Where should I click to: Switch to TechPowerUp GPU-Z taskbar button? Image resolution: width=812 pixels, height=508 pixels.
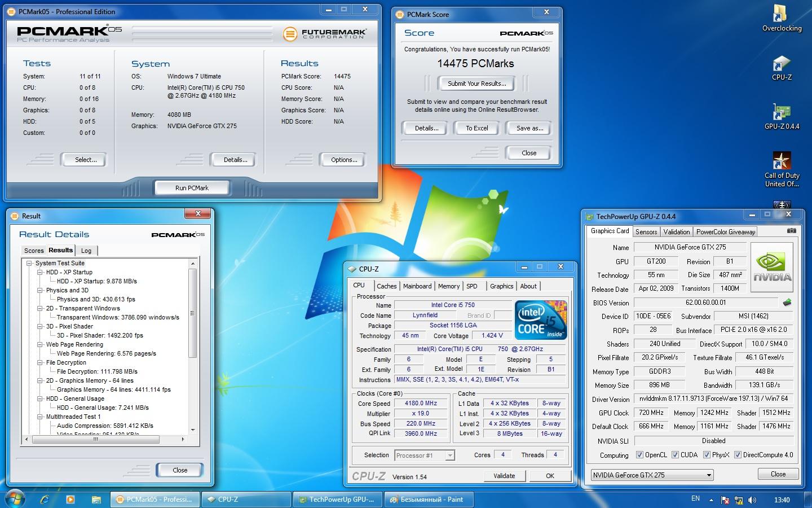(338, 500)
